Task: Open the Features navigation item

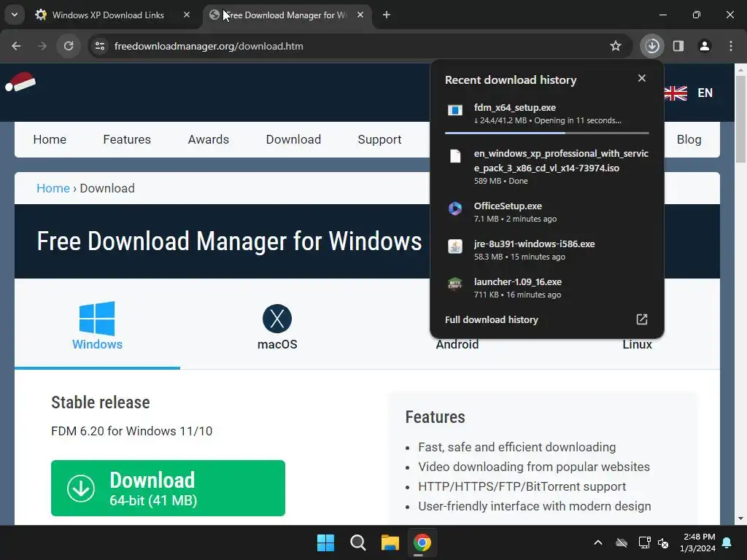Action: tap(127, 139)
